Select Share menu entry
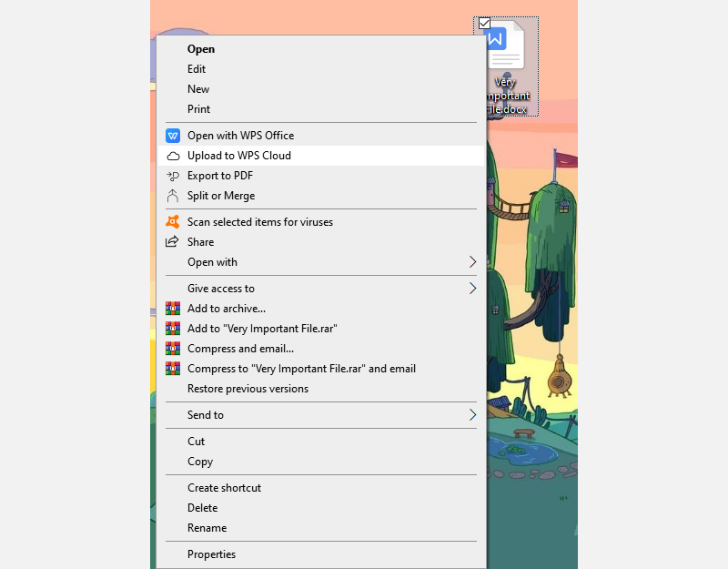The image size is (728, 569). 321,242
